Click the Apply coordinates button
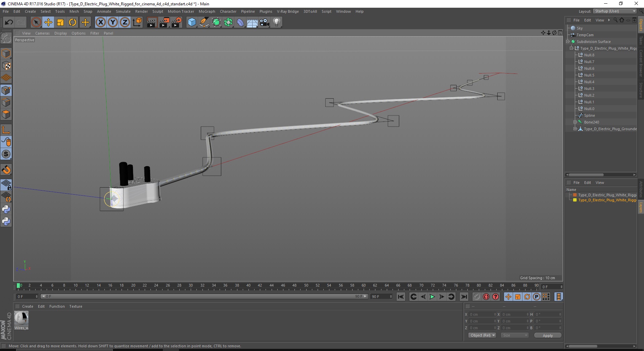Image resolution: width=644 pixels, height=351 pixels. click(x=548, y=335)
